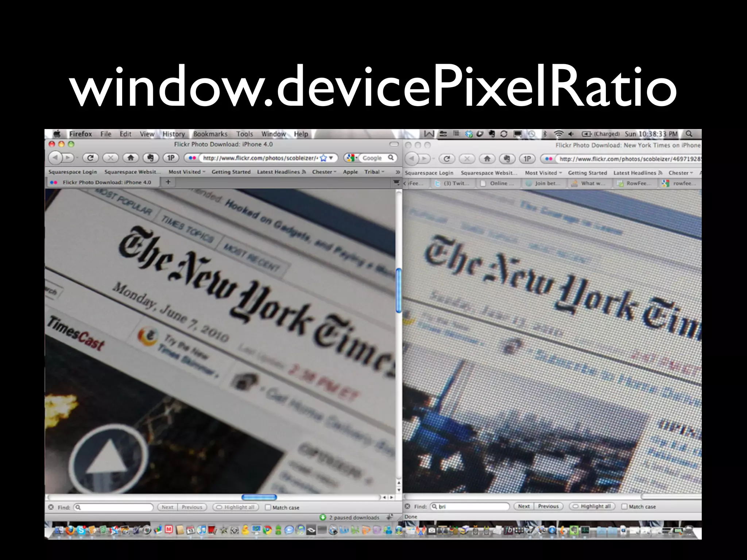The image size is (747, 560).
Task: Open the History menu
Action: 174,134
